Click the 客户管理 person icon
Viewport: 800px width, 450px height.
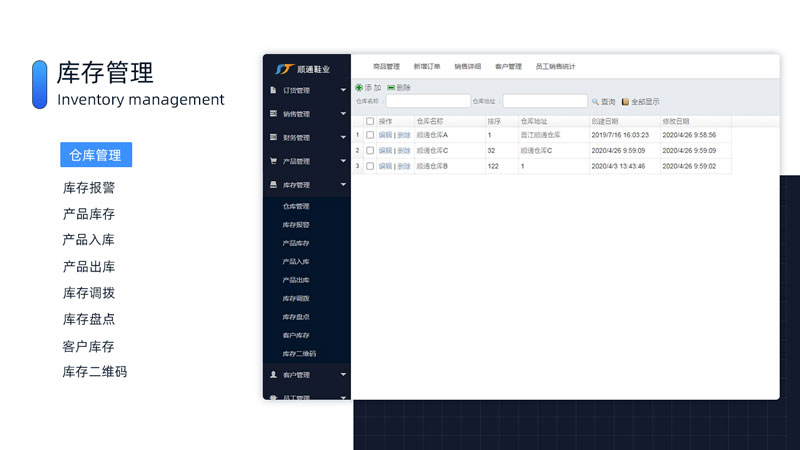tap(274, 375)
